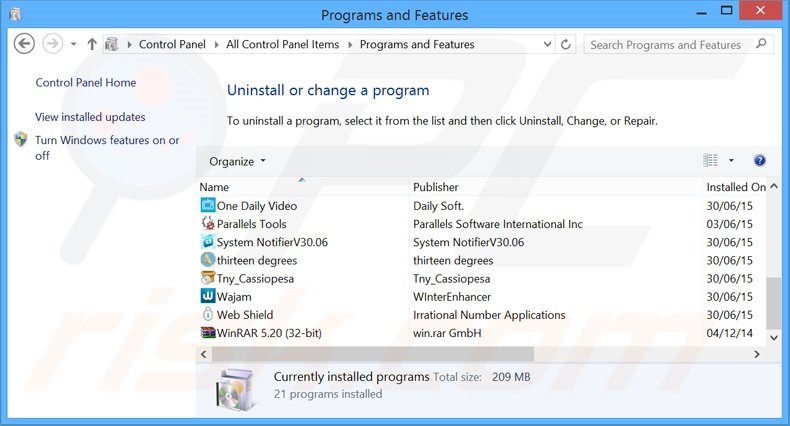The image size is (790, 426).
Task: Click the horizontal scrollbar thumb
Action: [373, 354]
